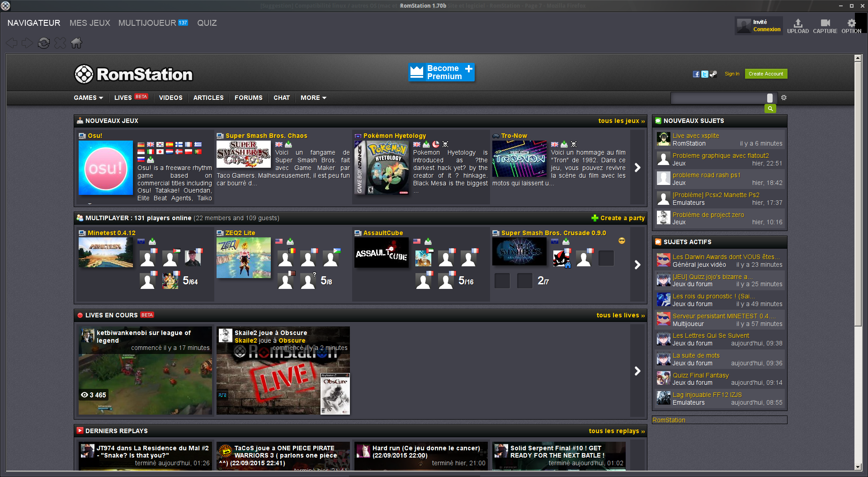This screenshot has width=868, height=477.
Task: Go forward with the right arrow icon
Action: (x=28, y=43)
